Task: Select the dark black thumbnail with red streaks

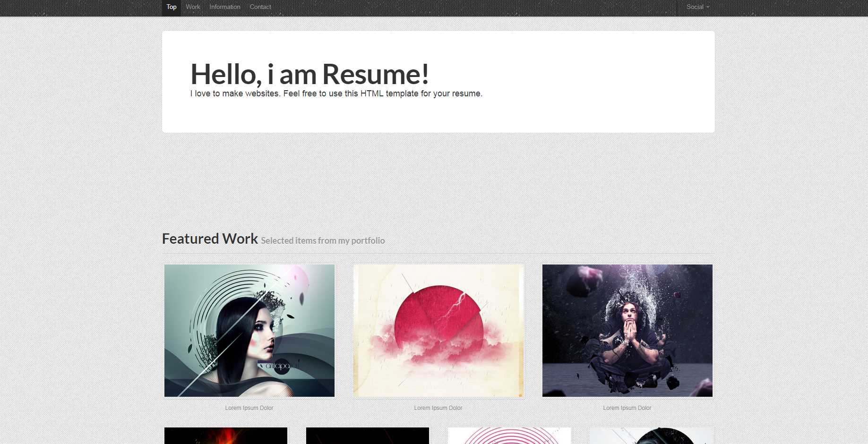Action: point(368,436)
